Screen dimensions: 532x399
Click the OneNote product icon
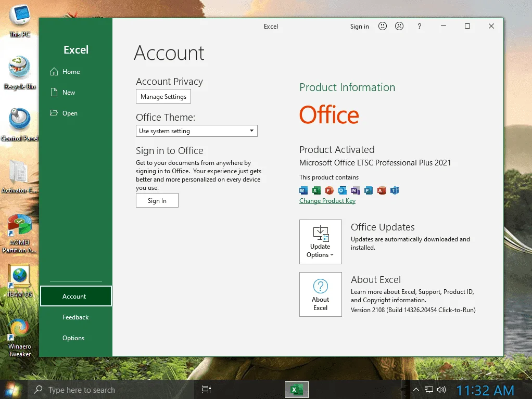355,190
